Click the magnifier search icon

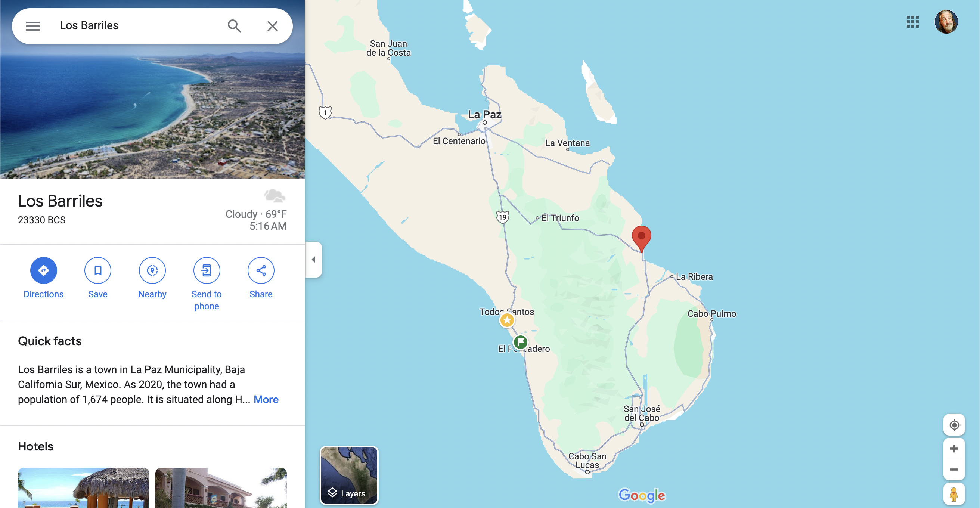tap(234, 26)
